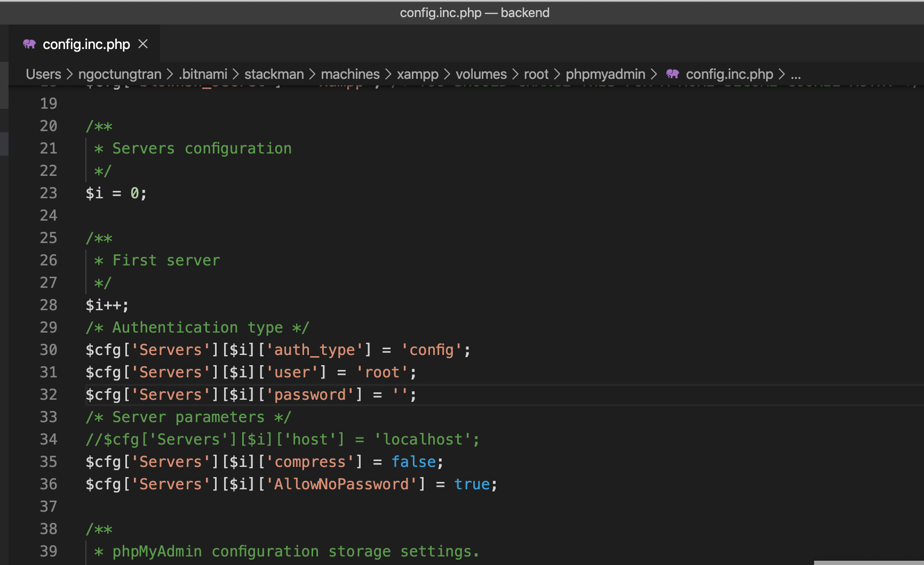Image resolution: width=924 pixels, height=565 pixels.
Task: Click the PHP elephant icon on config.inc.php tab
Action: click(29, 44)
